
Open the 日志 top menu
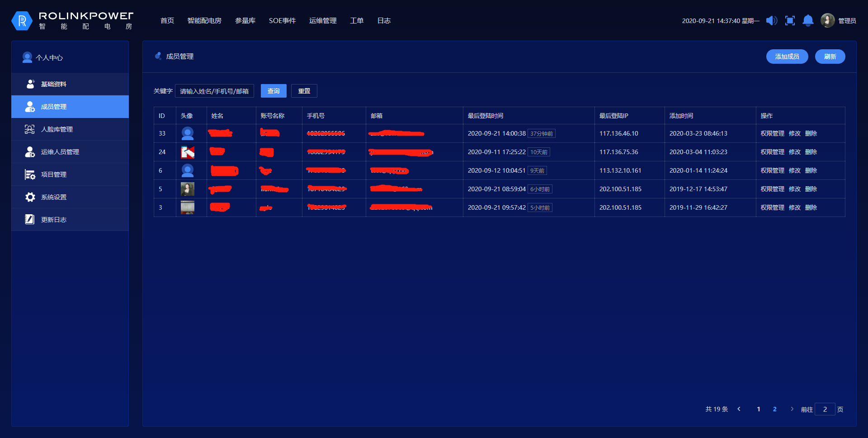(x=384, y=21)
